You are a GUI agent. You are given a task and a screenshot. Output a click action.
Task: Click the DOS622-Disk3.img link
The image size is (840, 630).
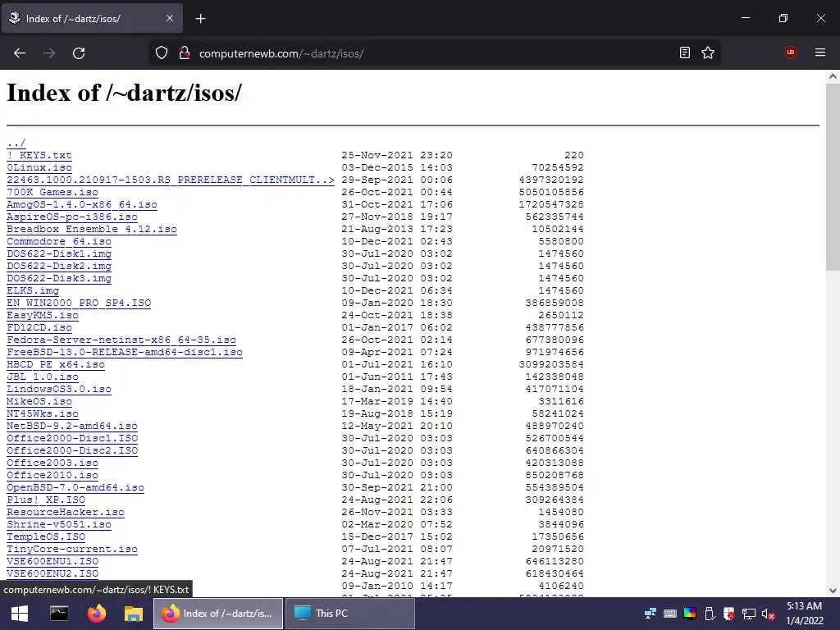tap(59, 279)
